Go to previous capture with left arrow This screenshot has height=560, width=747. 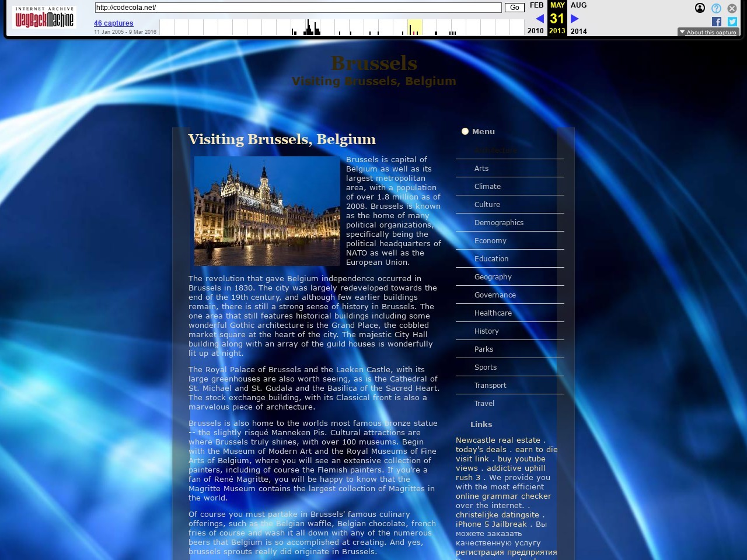540,19
